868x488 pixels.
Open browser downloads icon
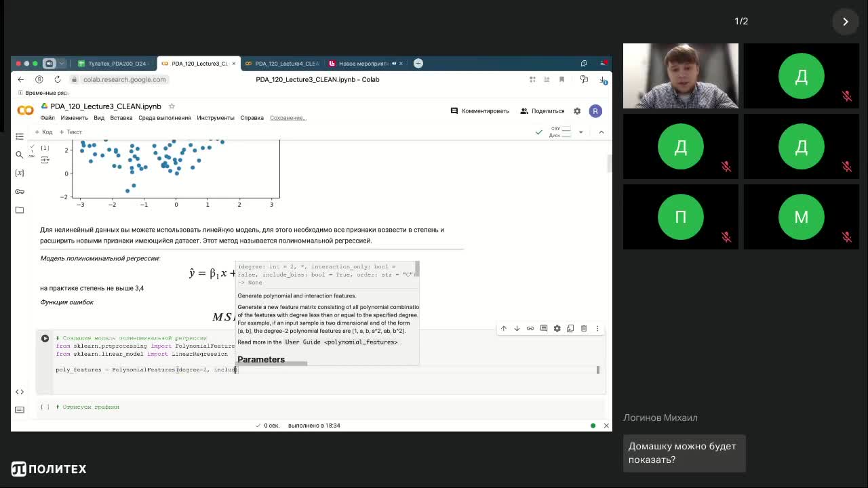(603, 79)
